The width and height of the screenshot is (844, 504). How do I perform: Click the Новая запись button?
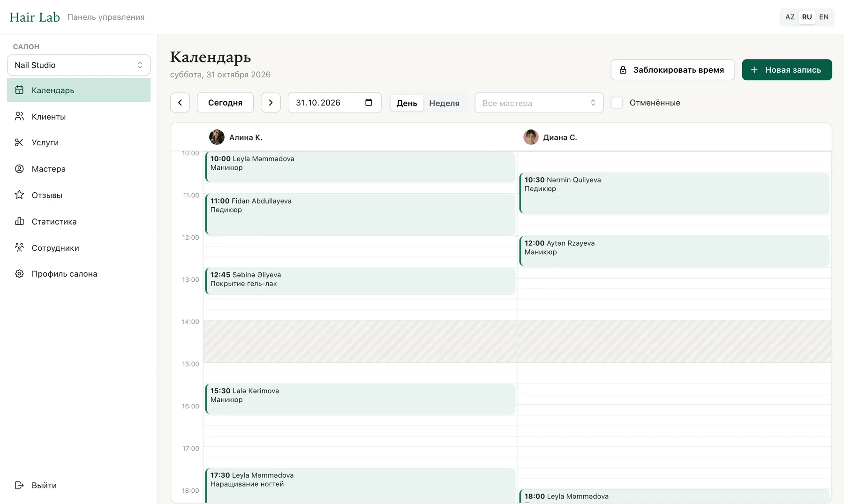(x=787, y=70)
